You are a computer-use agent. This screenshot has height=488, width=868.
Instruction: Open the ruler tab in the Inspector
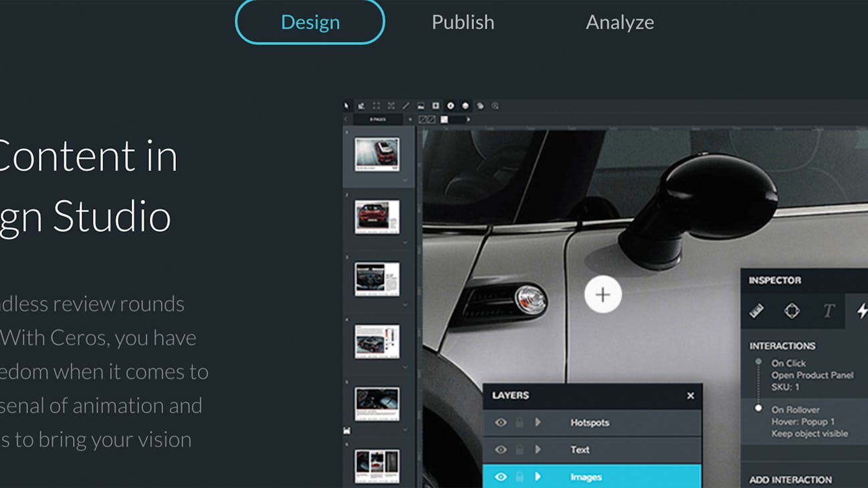coord(756,310)
